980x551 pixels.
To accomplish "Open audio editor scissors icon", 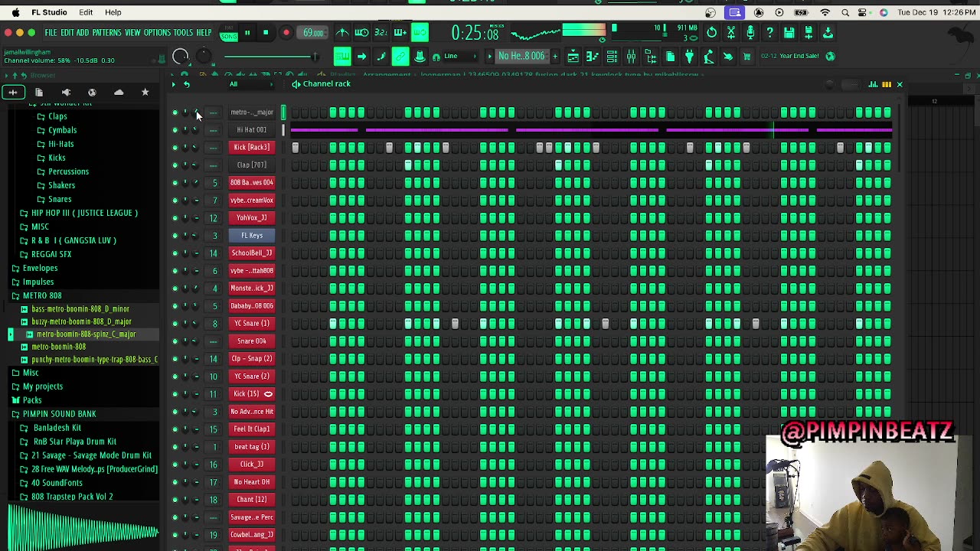I will point(731,32).
